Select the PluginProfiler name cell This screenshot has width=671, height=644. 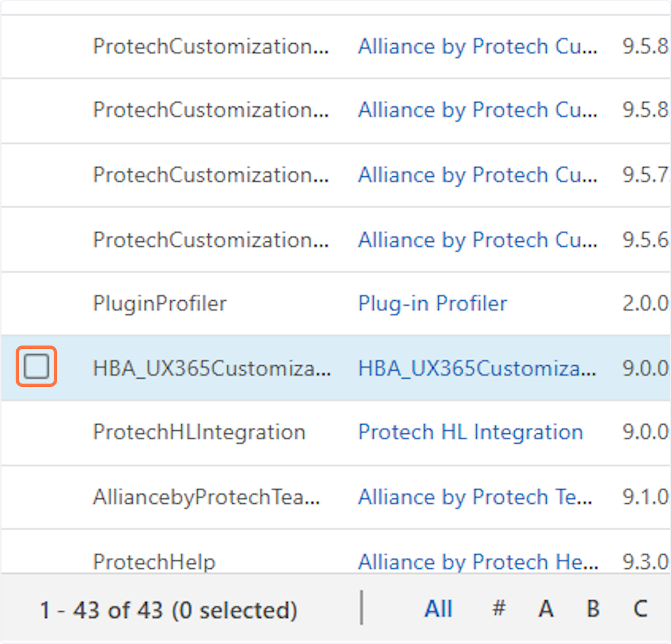[159, 304]
